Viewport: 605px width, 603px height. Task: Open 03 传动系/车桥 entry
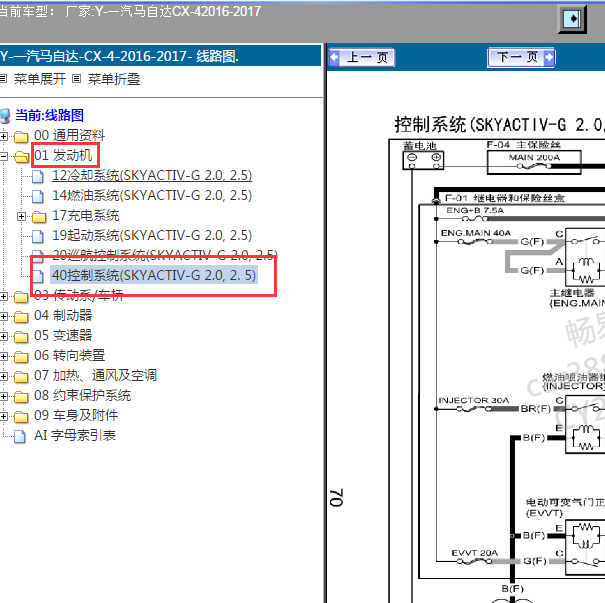click(79, 296)
